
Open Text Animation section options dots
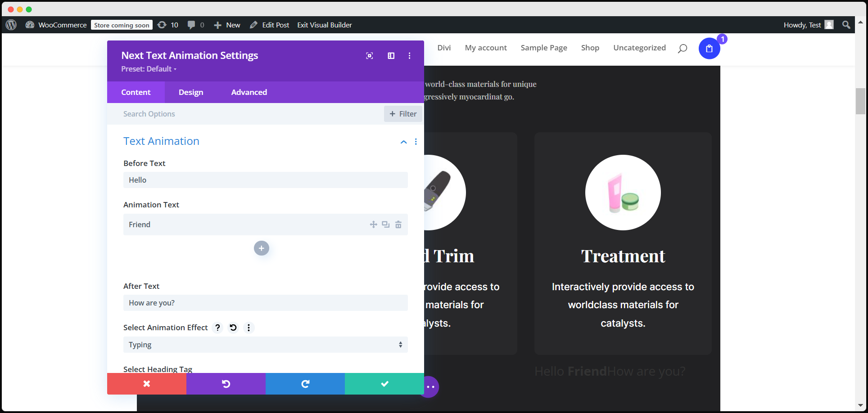(416, 142)
